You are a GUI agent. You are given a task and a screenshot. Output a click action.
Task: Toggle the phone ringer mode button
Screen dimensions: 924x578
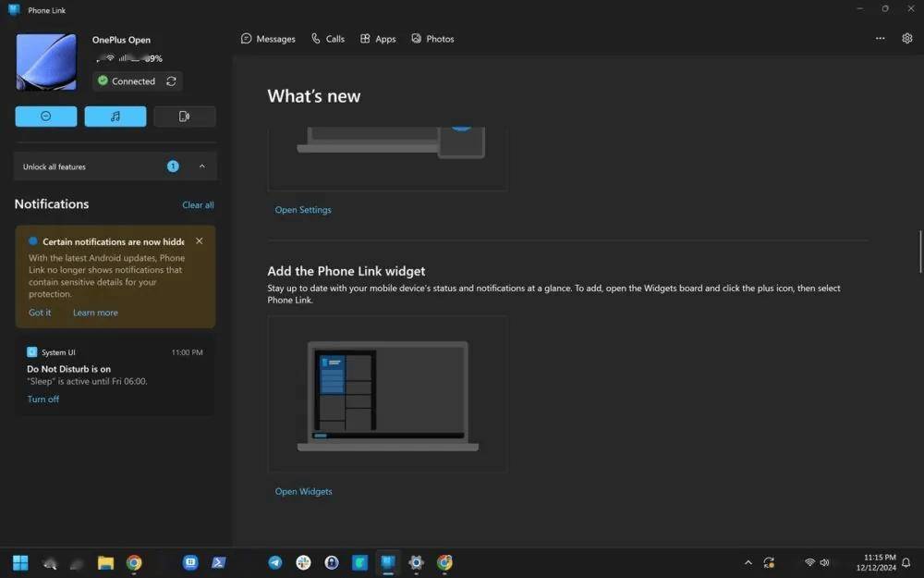click(x=185, y=117)
